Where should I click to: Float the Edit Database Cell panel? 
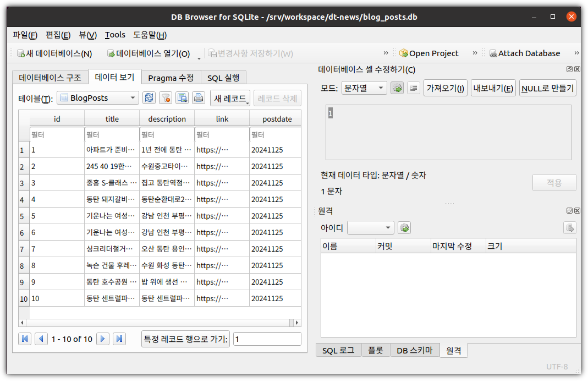pos(569,69)
